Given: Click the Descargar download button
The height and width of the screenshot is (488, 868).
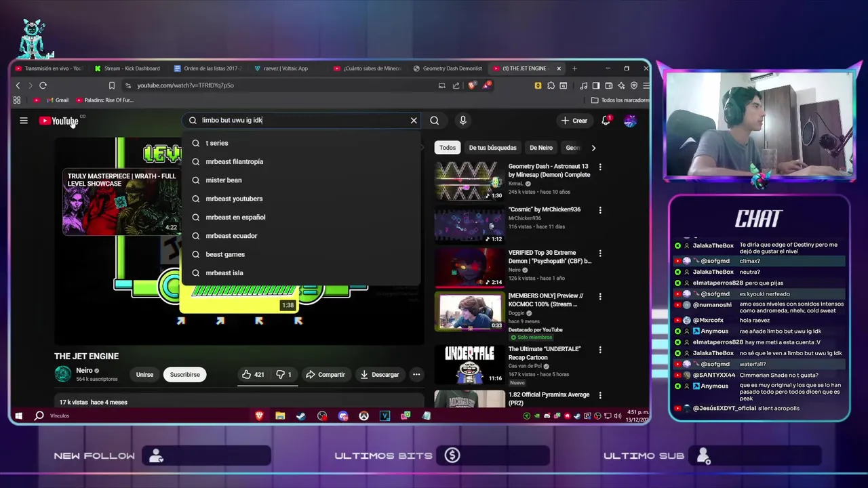Looking at the screenshot, I should pyautogui.click(x=380, y=375).
